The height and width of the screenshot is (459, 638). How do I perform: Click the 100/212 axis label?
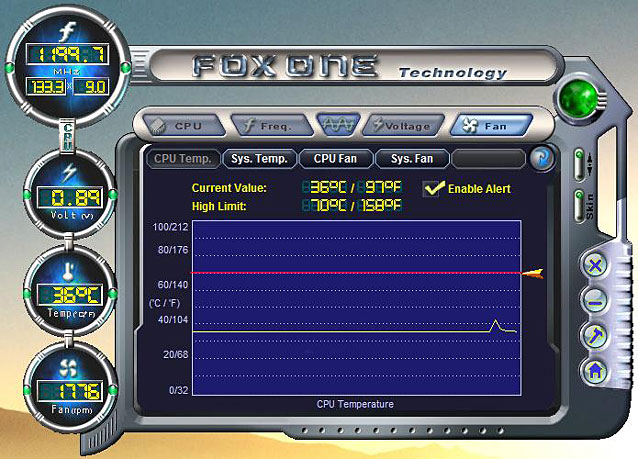coord(170,227)
